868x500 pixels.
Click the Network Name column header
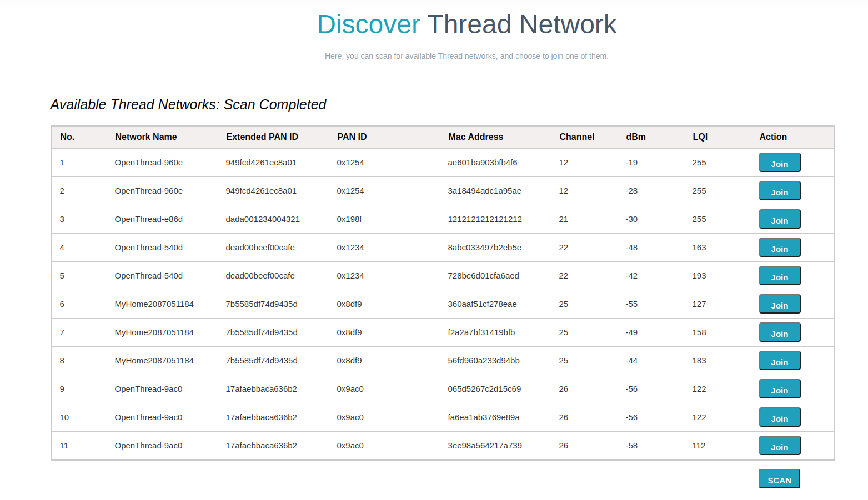[146, 137]
